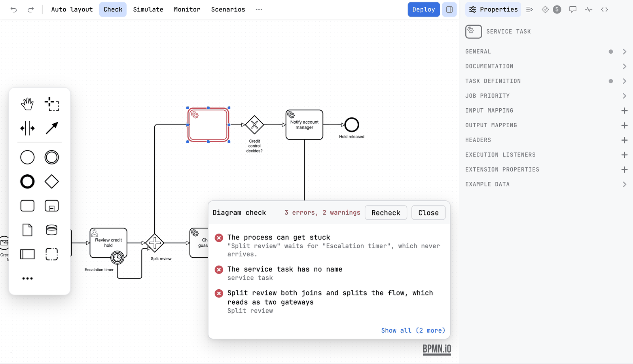Open the Simulate mode
633x364 pixels.
point(148,9)
